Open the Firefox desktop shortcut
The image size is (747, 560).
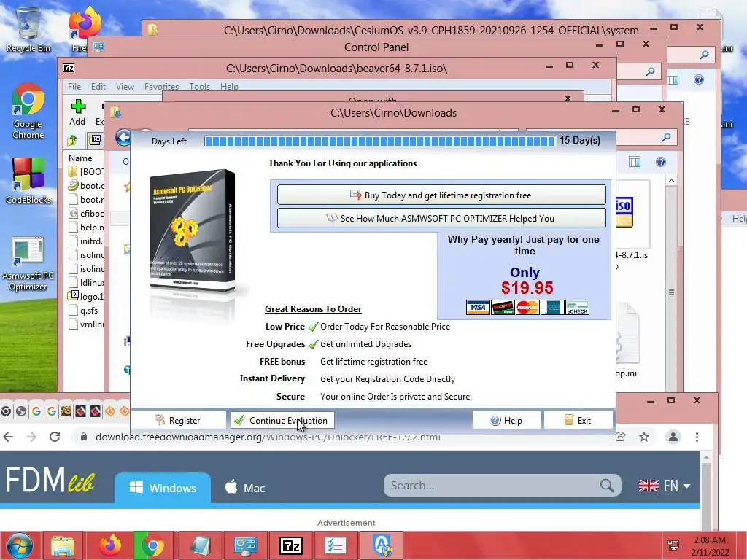click(85, 28)
